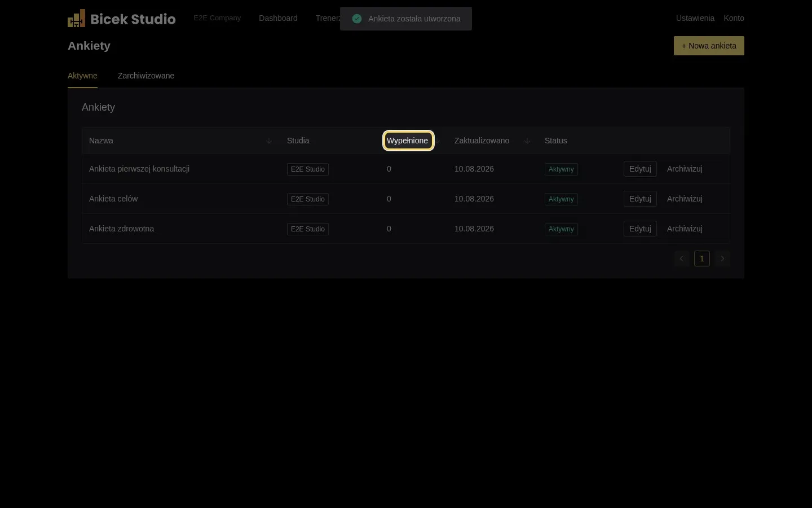Archive the Ankieta celów survey
Image resolution: width=812 pixels, height=508 pixels.
pyautogui.click(x=685, y=199)
